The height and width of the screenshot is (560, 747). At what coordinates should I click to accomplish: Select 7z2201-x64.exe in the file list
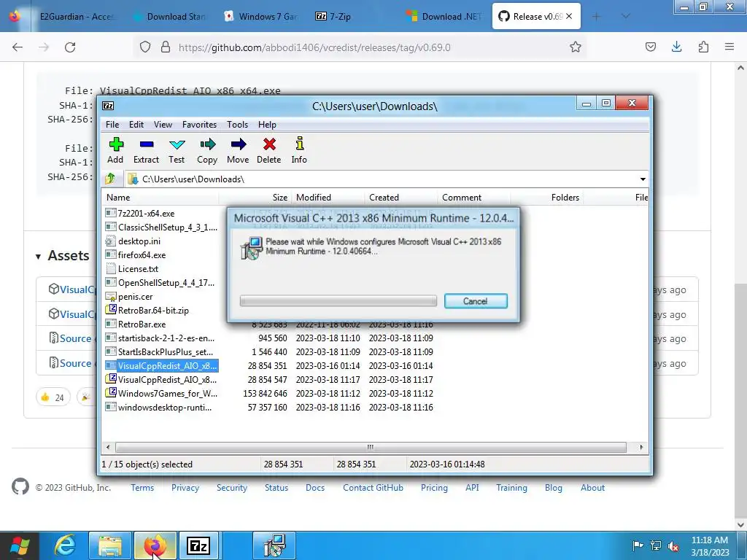point(146,214)
